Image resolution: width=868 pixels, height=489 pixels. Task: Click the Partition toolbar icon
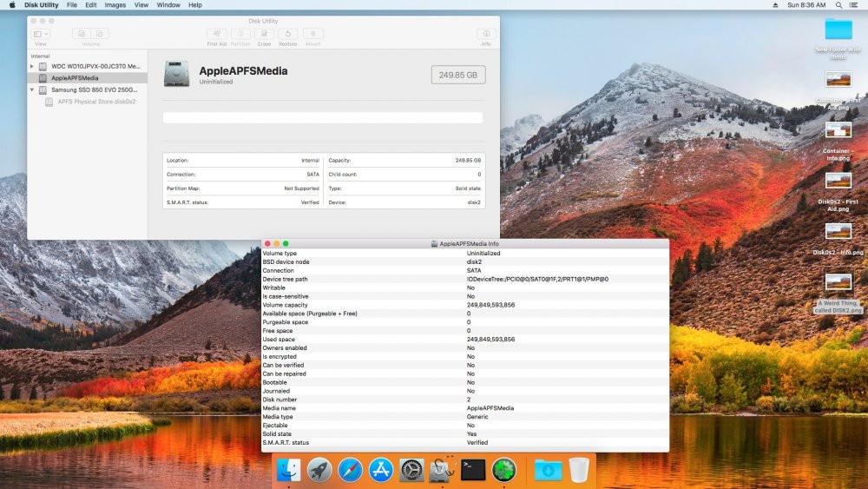coord(240,34)
